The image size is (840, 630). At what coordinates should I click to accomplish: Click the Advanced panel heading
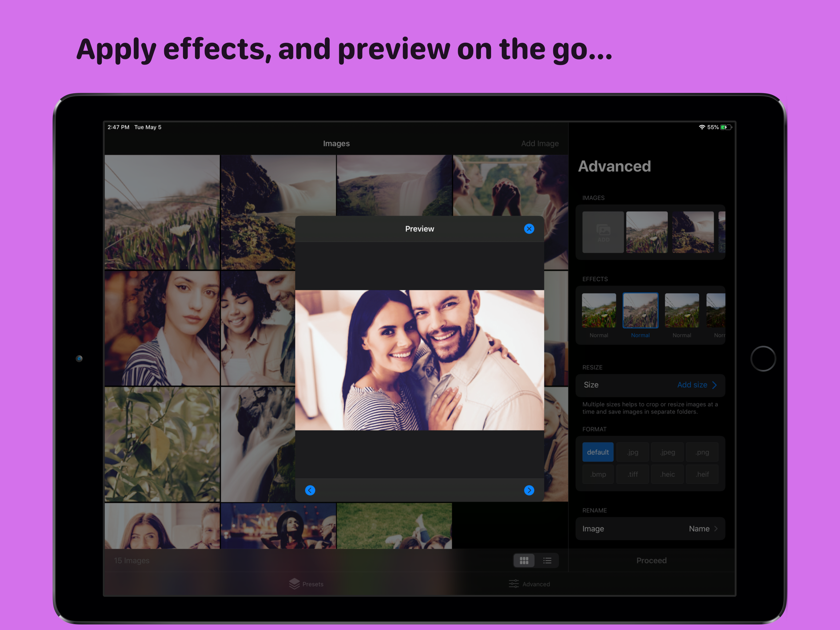click(x=614, y=166)
